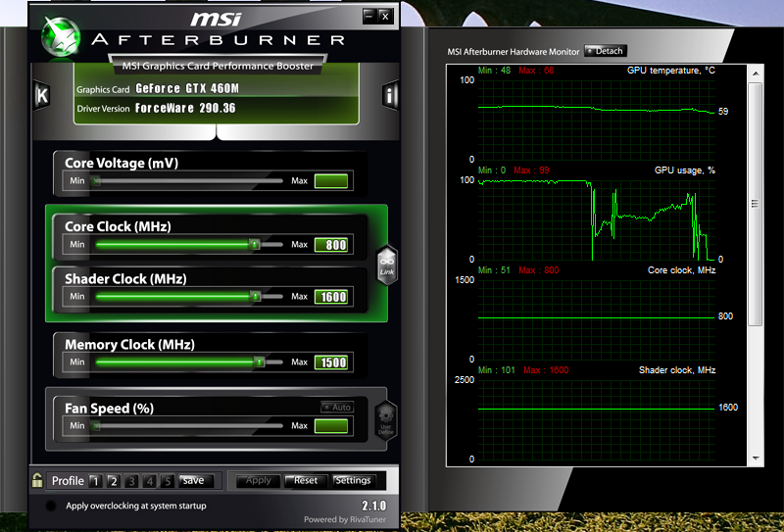The width and height of the screenshot is (784, 532).
Task: Click the GPU usage graph
Action: click(596, 220)
